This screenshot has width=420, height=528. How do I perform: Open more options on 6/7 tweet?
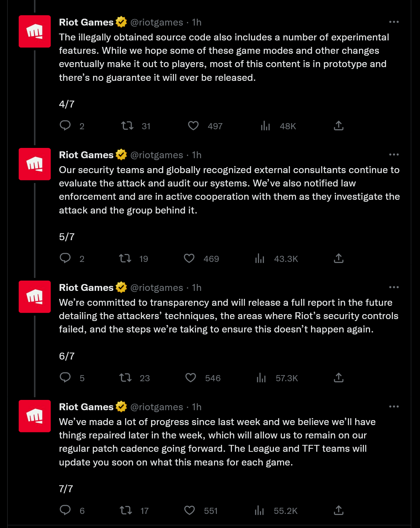394,287
